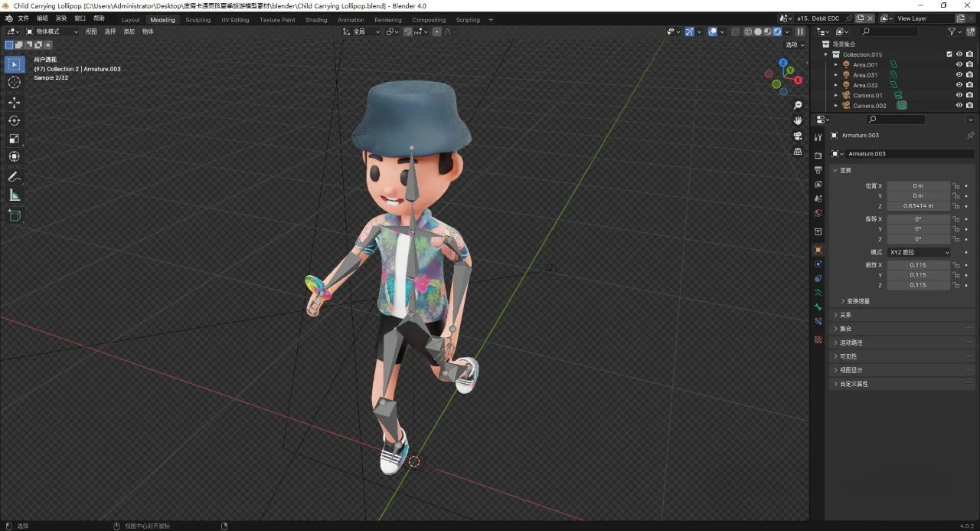Toggle X-ray mode in viewport header
This screenshot has height=531, width=980.
point(734,32)
